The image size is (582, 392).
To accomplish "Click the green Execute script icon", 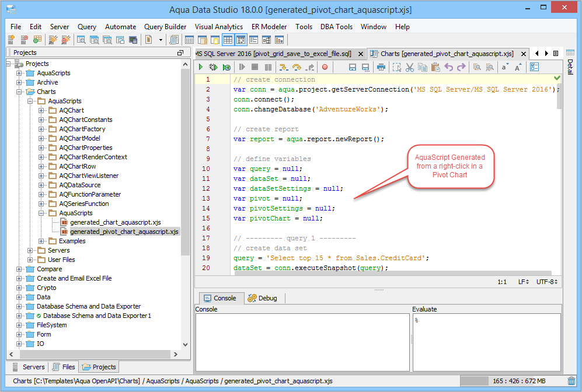I will [x=201, y=68].
